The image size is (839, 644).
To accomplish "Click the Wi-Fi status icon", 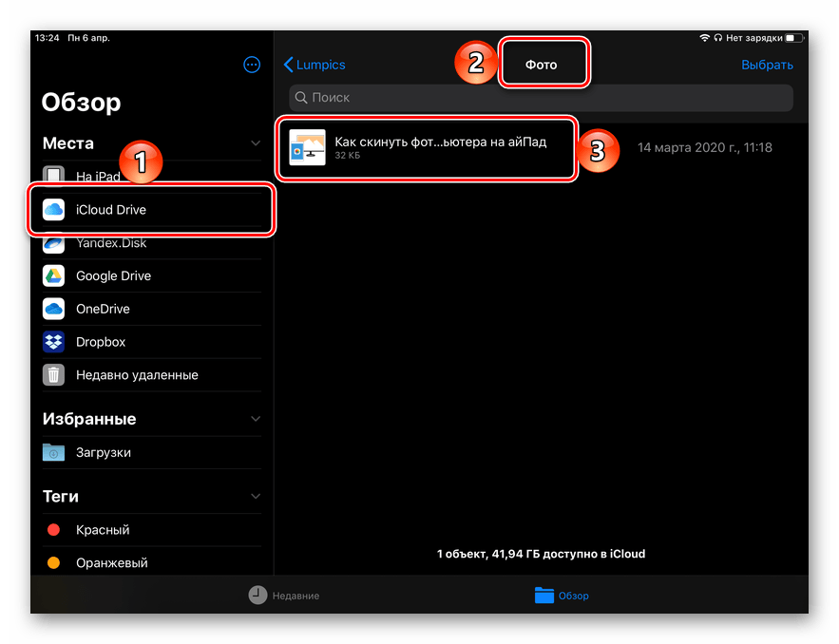I will 704,38.
